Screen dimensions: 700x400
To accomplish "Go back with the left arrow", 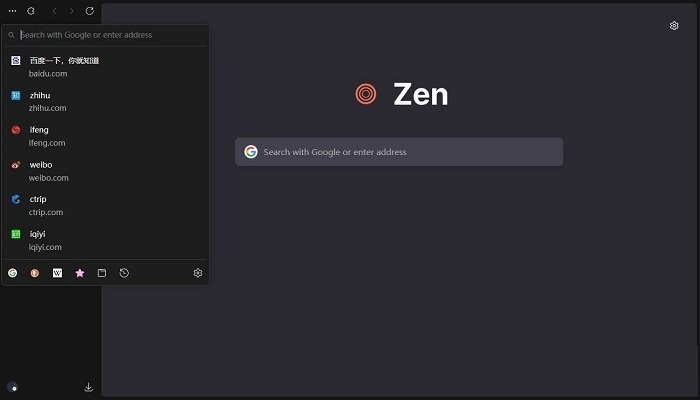I will (54, 10).
